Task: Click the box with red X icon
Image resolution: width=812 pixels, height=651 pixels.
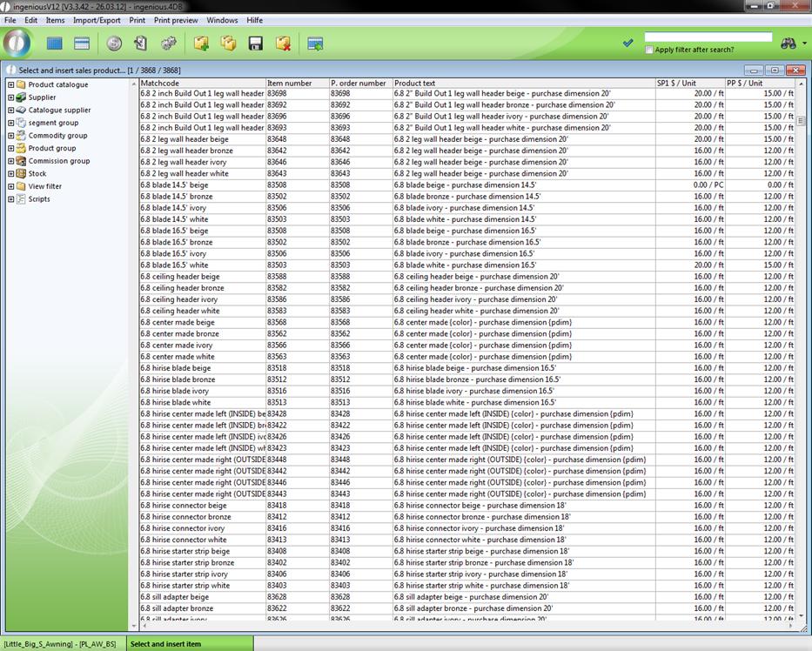Action: point(283,44)
